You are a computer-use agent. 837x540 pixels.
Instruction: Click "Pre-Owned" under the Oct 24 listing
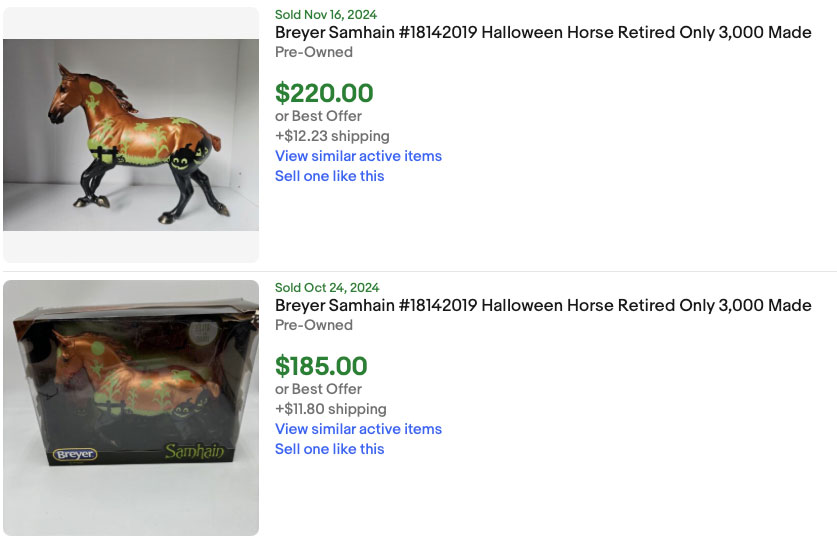314,325
